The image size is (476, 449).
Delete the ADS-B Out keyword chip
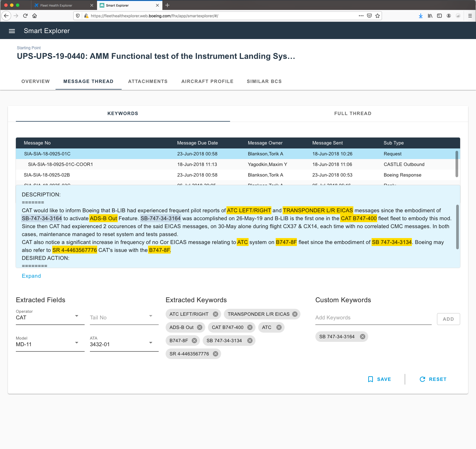pyautogui.click(x=200, y=327)
